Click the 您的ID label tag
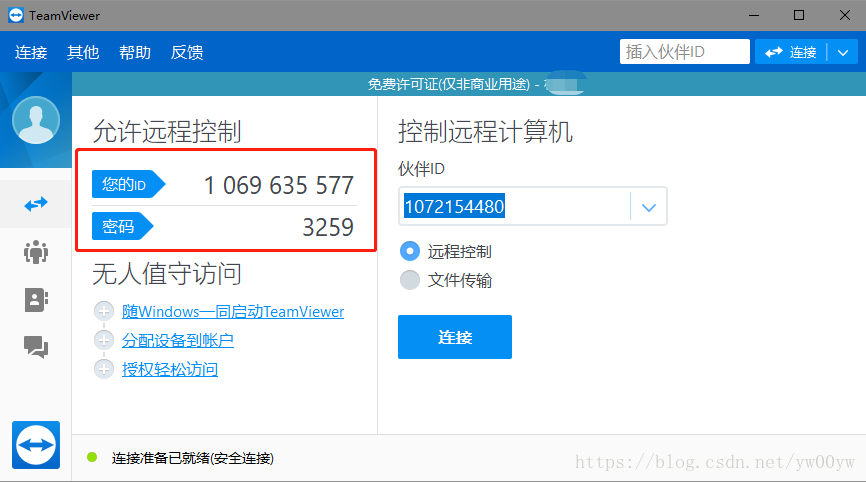The height and width of the screenshot is (482, 866). click(128, 184)
